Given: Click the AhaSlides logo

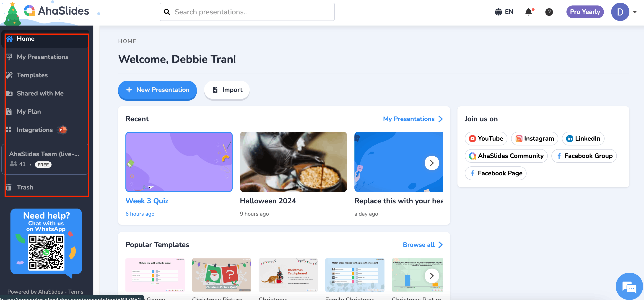Looking at the screenshot, I should [56, 11].
